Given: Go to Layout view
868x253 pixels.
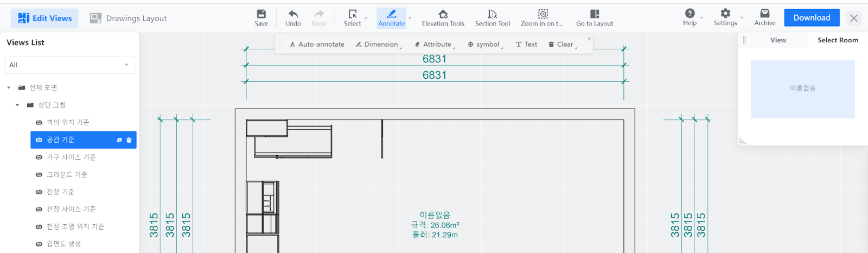Looking at the screenshot, I should coord(594,17).
